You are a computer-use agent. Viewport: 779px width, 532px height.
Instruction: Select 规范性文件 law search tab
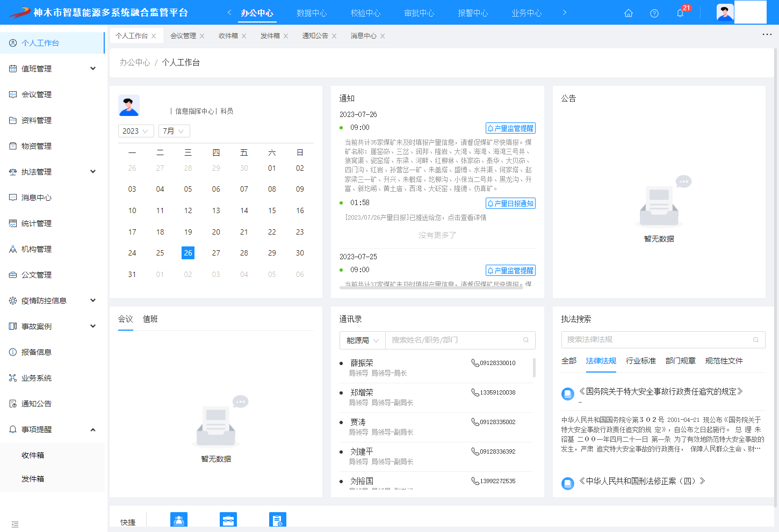click(x=724, y=361)
